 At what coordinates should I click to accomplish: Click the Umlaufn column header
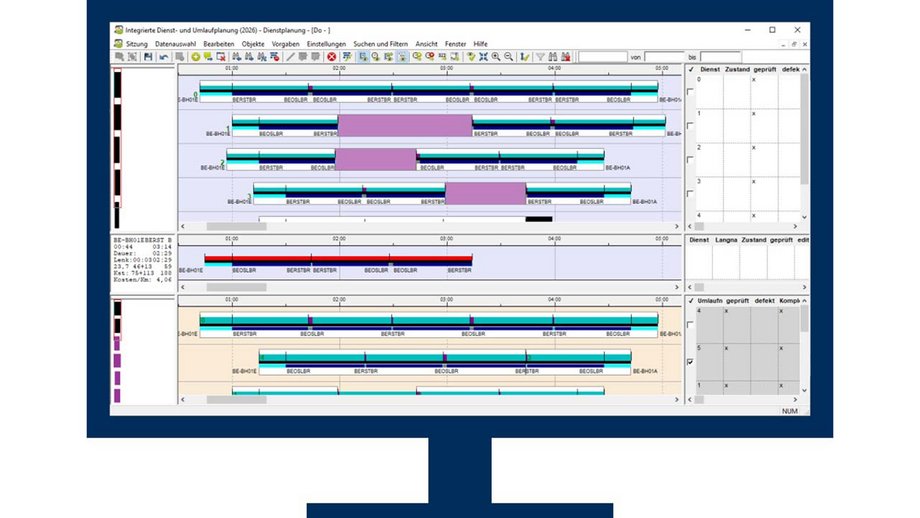(x=710, y=301)
